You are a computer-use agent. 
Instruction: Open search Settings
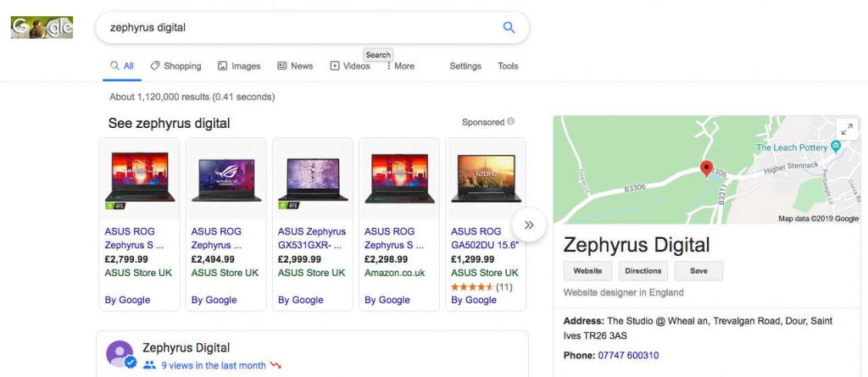click(465, 66)
